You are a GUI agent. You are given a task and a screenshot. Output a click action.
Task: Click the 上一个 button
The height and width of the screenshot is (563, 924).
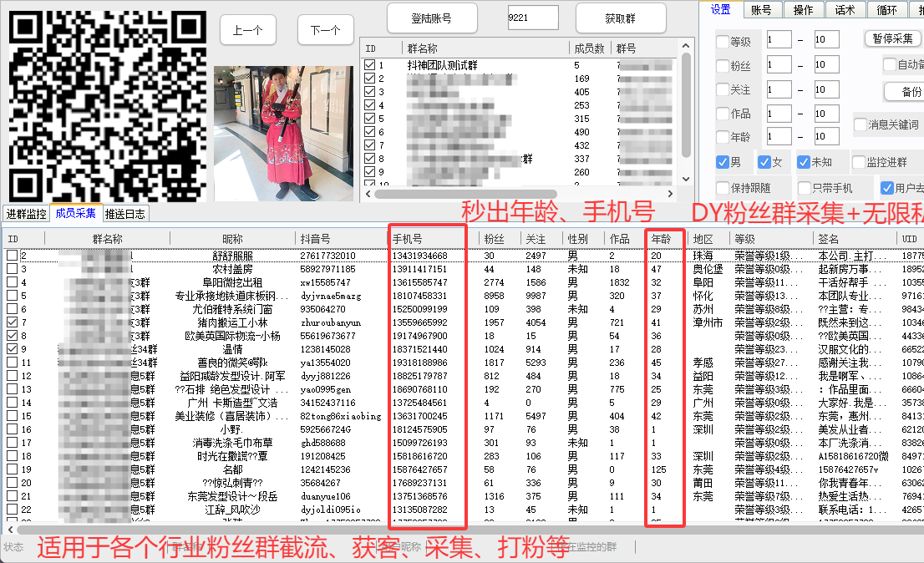click(x=247, y=30)
